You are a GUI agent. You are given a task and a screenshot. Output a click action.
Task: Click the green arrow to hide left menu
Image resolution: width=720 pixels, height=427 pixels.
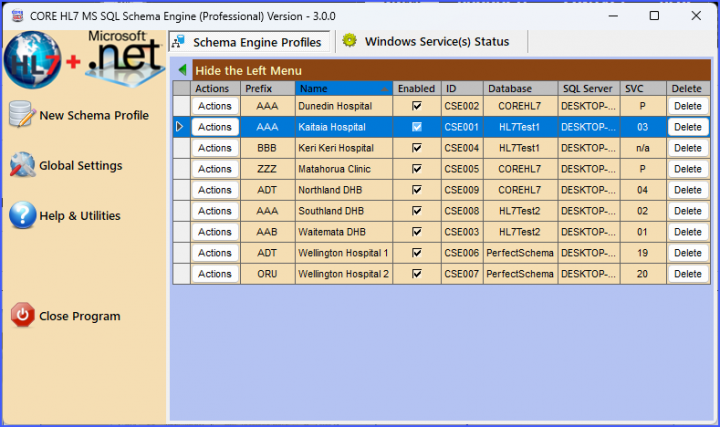(x=182, y=70)
